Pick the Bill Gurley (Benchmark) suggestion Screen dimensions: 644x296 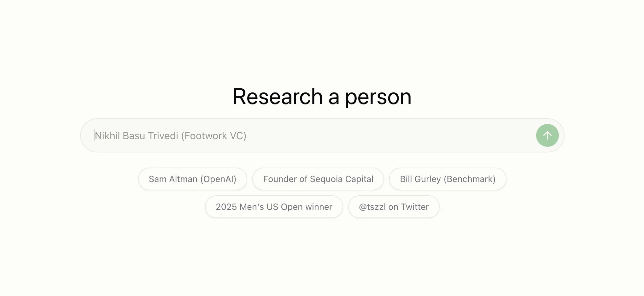448,179
